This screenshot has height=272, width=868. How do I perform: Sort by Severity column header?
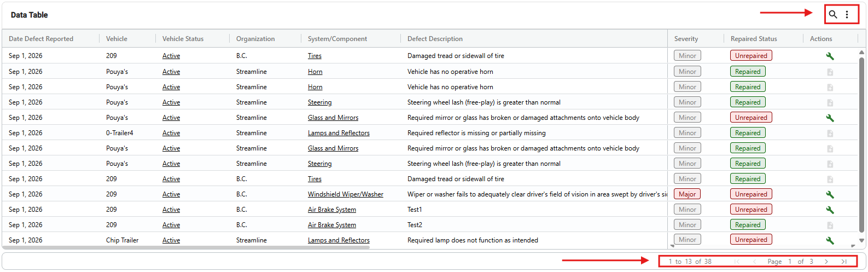pyautogui.click(x=686, y=39)
